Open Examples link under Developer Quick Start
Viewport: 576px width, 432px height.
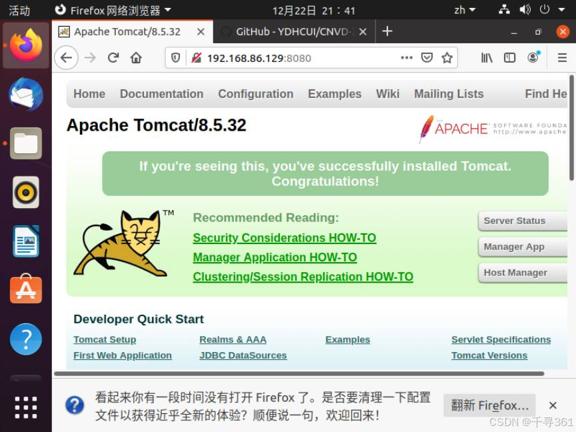pyautogui.click(x=348, y=340)
